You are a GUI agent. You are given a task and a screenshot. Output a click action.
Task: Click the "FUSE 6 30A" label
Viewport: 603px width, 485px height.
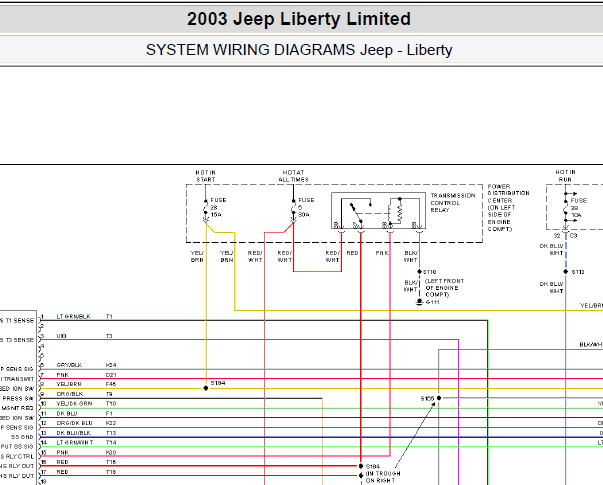pyautogui.click(x=306, y=207)
